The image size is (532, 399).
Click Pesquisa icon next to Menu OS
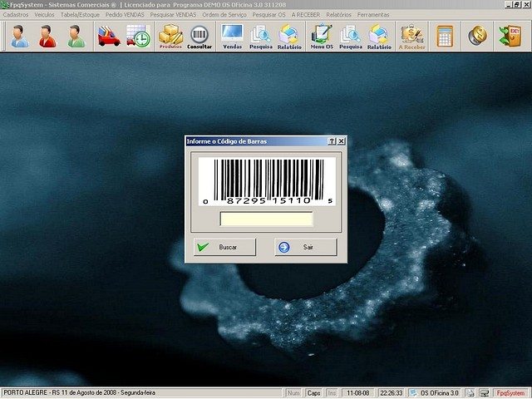coord(351,37)
